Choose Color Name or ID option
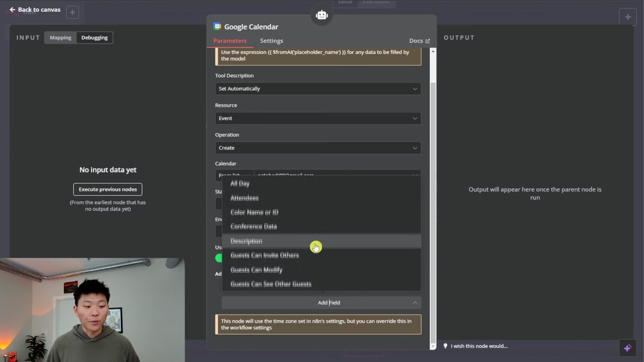 pyautogui.click(x=322, y=212)
